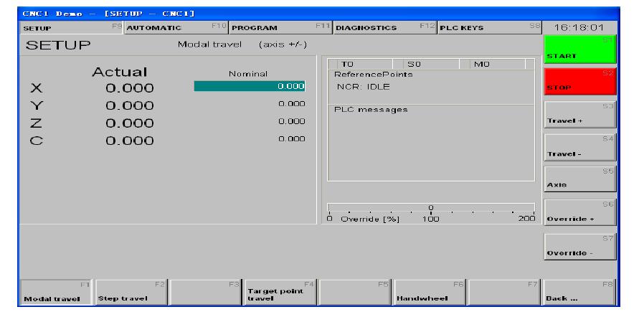Image resolution: width=644 pixels, height=322 pixels.
Task: Activate Modal travel mode (F1)
Action: point(56,293)
